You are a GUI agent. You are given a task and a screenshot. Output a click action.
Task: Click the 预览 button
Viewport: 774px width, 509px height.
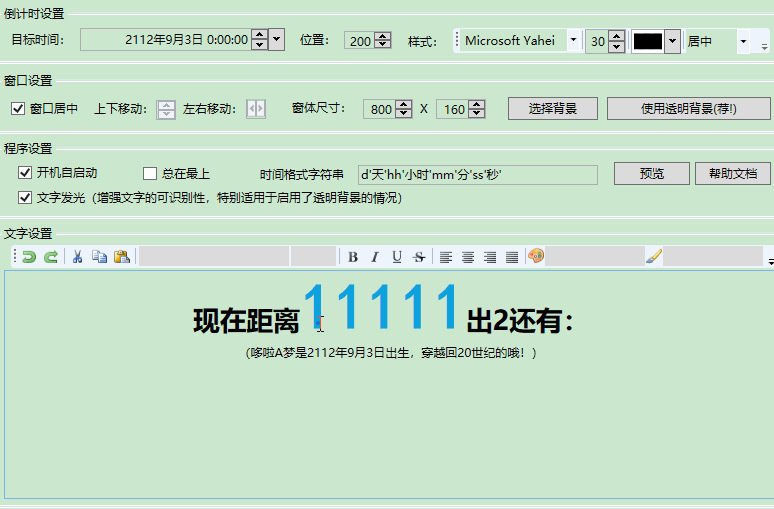click(652, 173)
